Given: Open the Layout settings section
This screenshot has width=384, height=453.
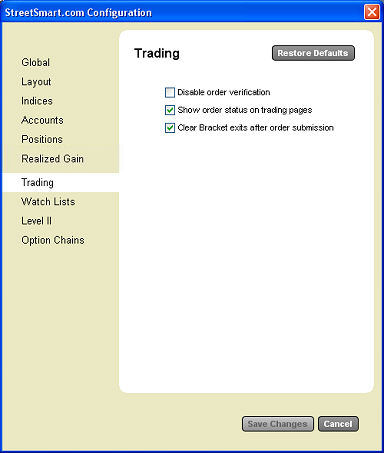Looking at the screenshot, I should [36, 82].
